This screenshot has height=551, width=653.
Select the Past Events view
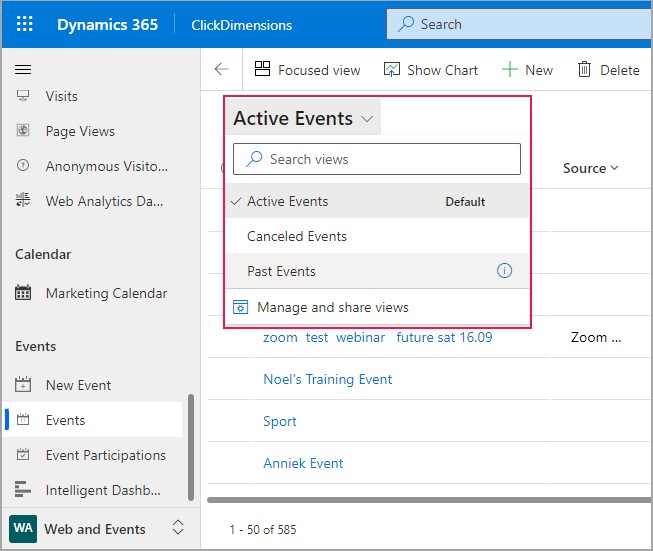(377, 271)
